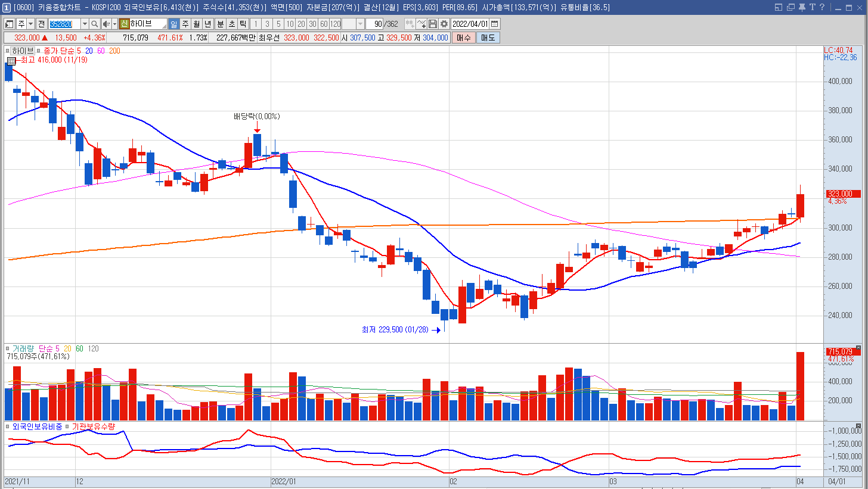868x489 pixels.
Task: Select the 120 interval button
Action: coord(335,24)
